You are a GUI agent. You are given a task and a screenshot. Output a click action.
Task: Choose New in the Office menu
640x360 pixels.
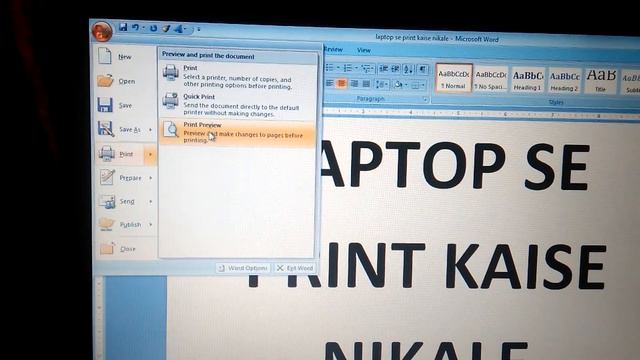[x=125, y=57]
